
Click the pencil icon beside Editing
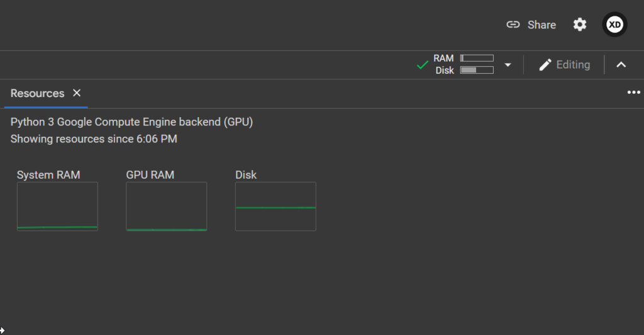(x=545, y=65)
